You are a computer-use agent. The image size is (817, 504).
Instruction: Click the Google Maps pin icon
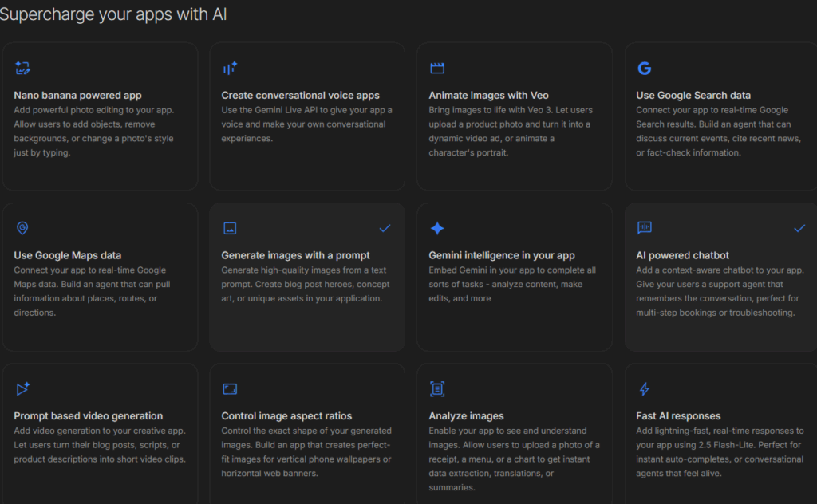coord(22,229)
